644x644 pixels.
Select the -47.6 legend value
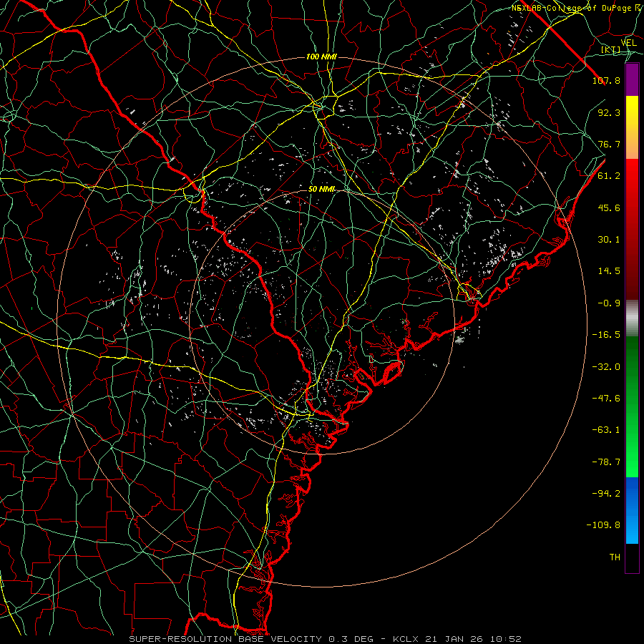point(606,399)
